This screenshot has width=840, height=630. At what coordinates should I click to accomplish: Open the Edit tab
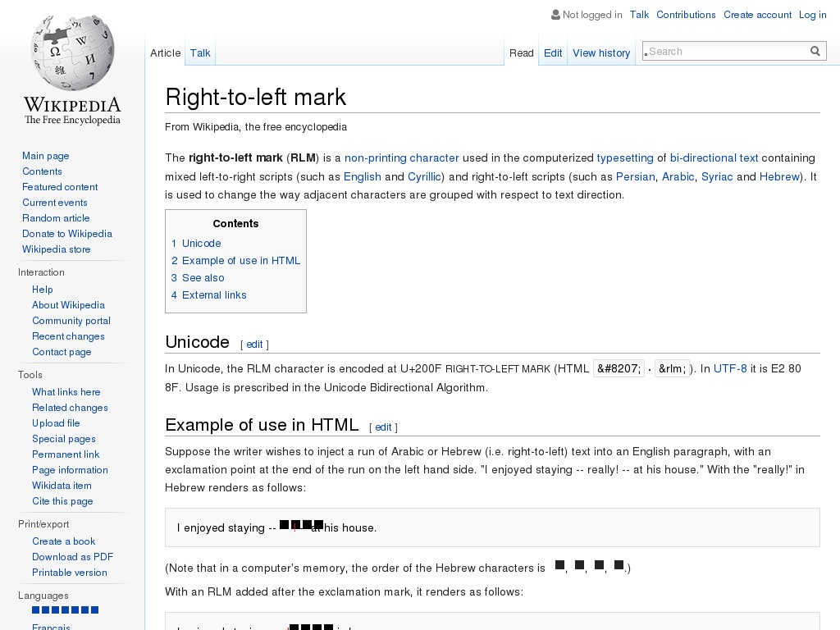click(552, 53)
